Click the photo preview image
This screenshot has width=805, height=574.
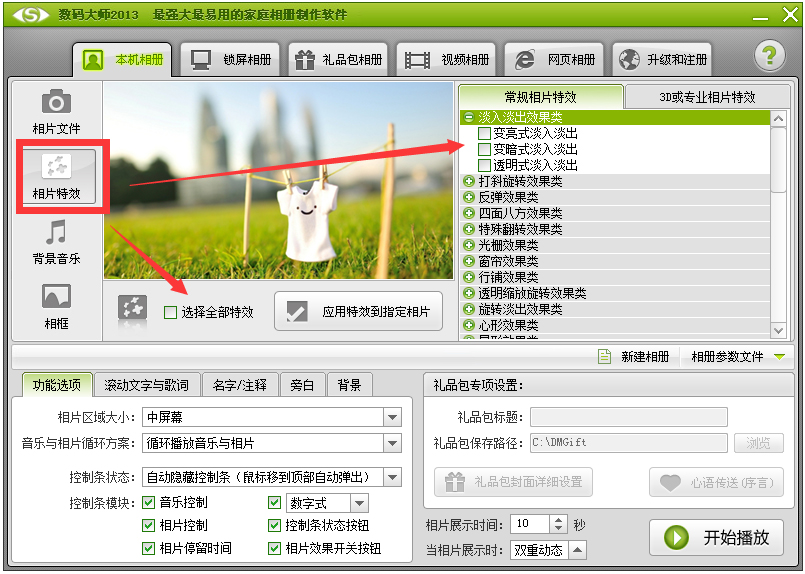click(x=279, y=181)
